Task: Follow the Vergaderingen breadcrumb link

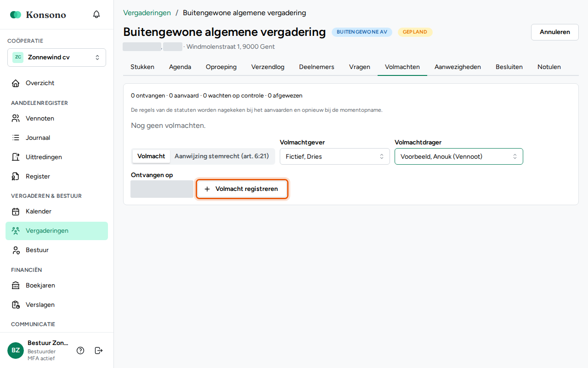Action: 147,13
